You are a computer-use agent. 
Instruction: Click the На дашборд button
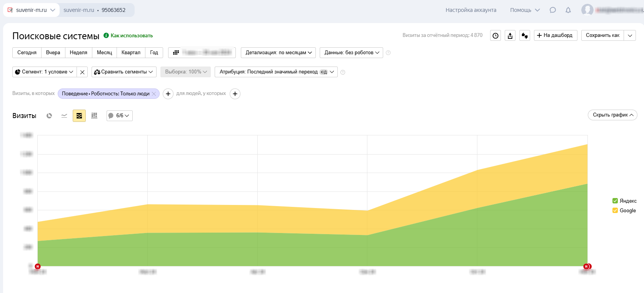pyautogui.click(x=555, y=35)
